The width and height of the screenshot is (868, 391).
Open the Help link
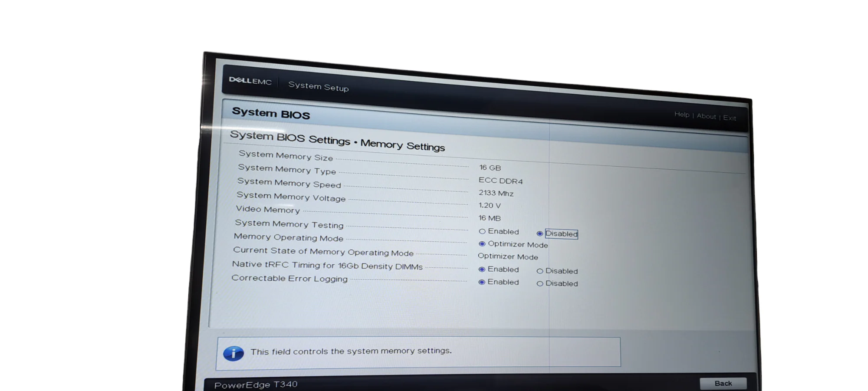pyautogui.click(x=682, y=114)
